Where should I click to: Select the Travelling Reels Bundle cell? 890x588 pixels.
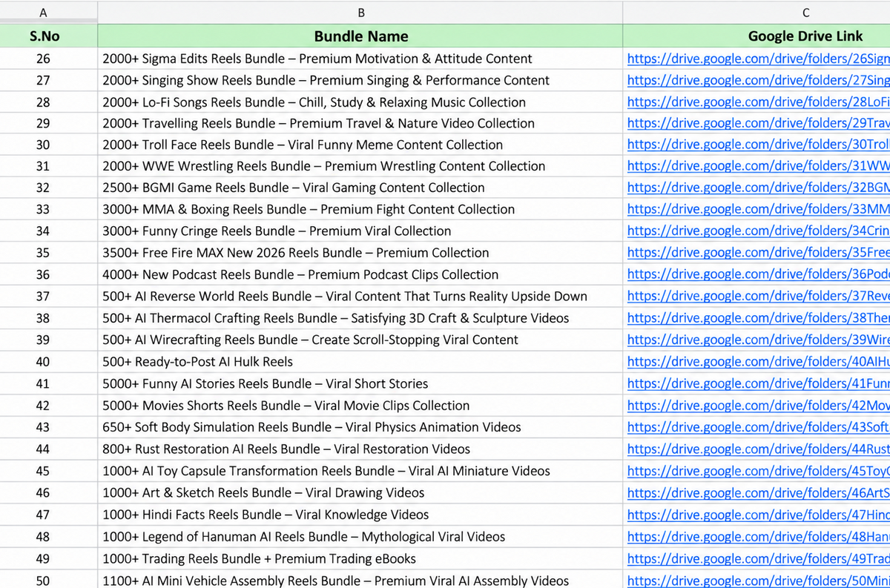click(x=360, y=123)
